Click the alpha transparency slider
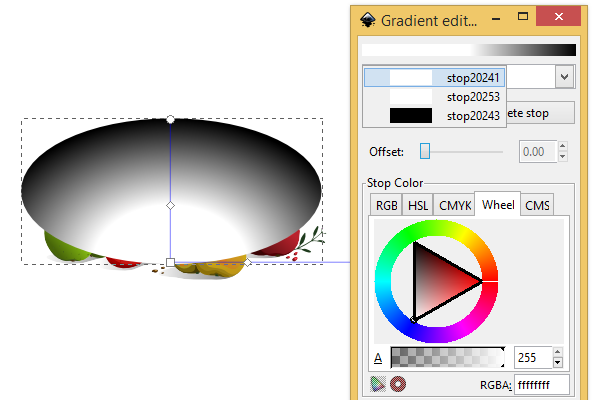The image size is (600, 400). click(x=448, y=357)
